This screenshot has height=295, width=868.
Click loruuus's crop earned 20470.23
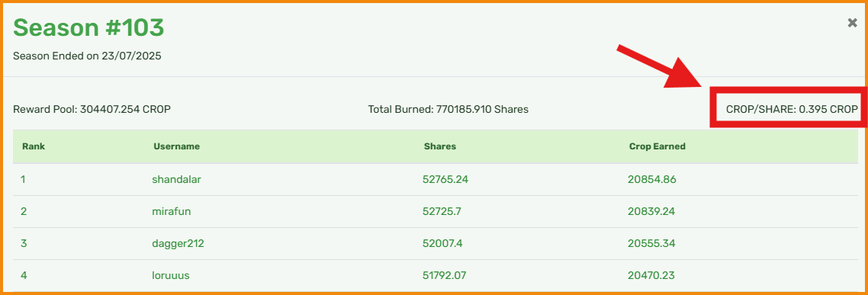coord(652,275)
